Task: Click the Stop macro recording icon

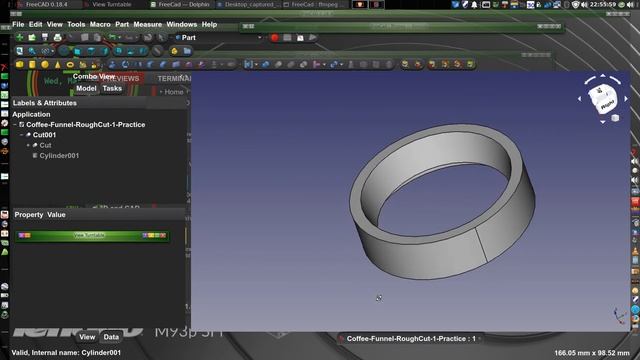Action: coord(287,38)
